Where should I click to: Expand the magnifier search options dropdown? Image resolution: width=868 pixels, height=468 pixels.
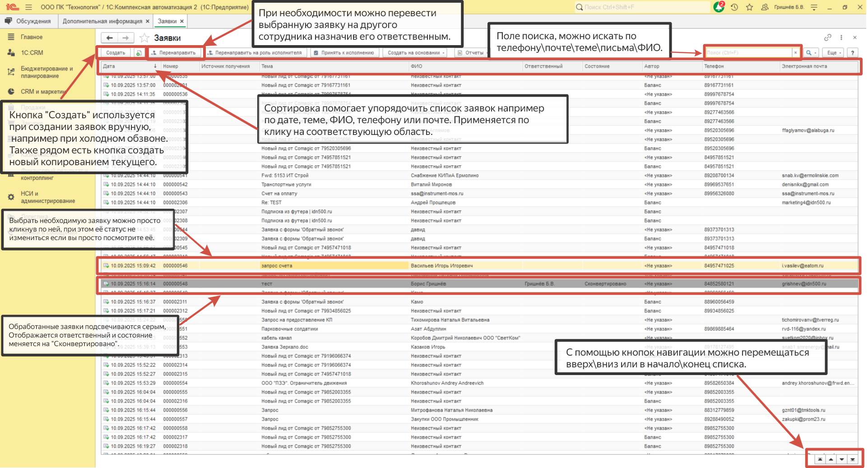click(811, 53)
